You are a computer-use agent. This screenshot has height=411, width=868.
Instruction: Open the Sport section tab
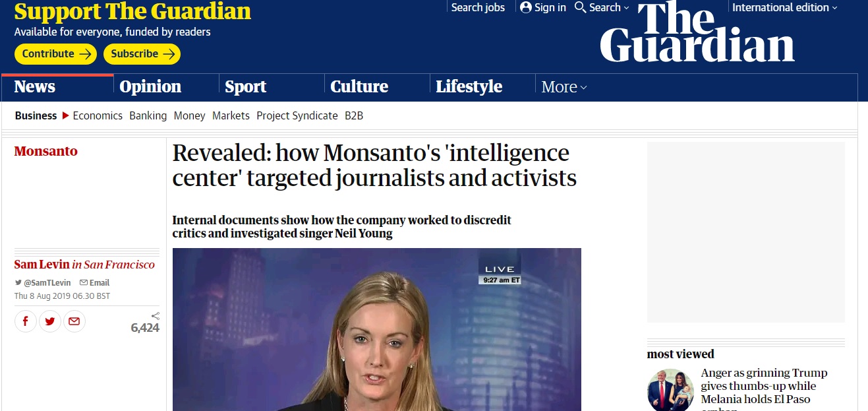pos(245,87)
